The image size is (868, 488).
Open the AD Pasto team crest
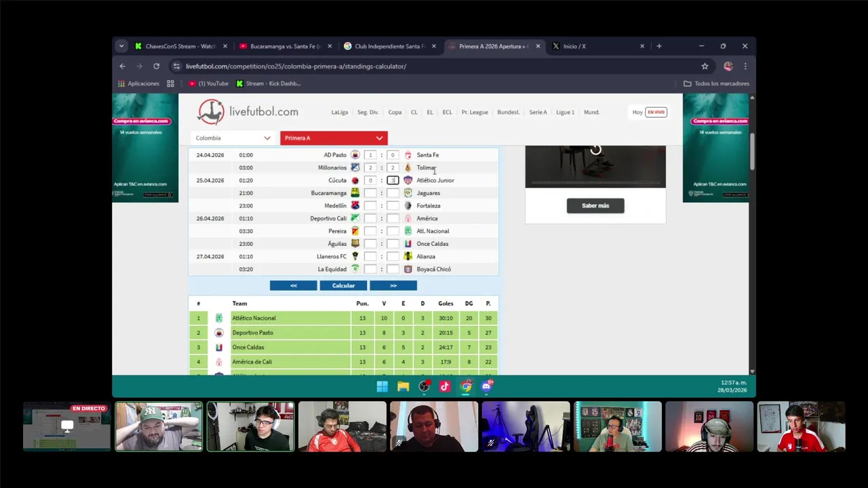pyautogui.click(x=355, y=155)
